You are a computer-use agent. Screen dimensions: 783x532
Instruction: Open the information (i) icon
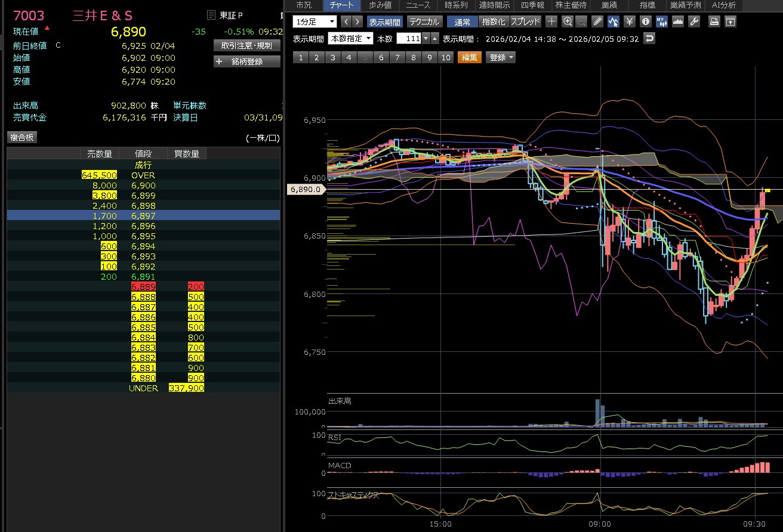pyautogui.click(x=645, y=21)
